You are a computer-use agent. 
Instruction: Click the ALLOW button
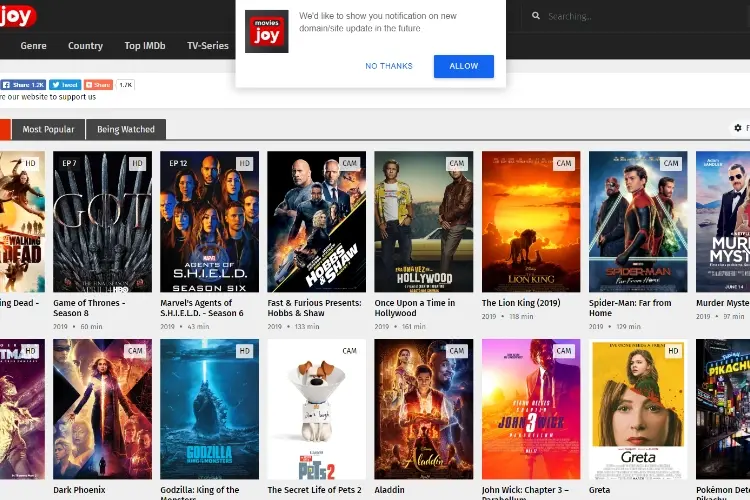[463, 66]
